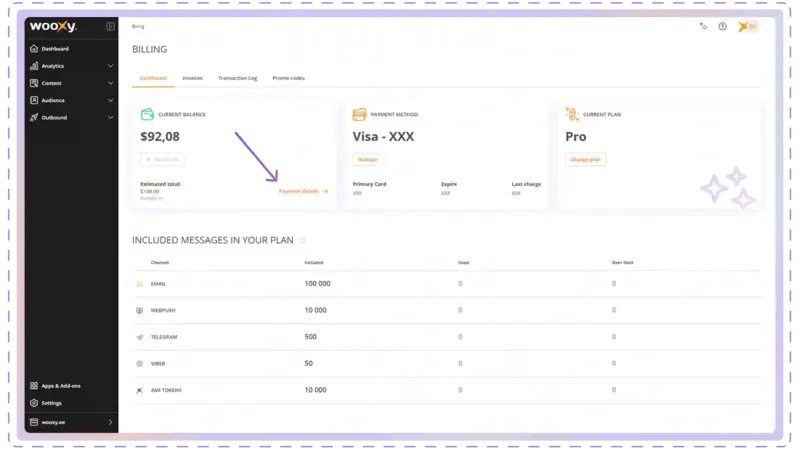
Task: Click the Add funds button
Action: (x=162, y=160)
